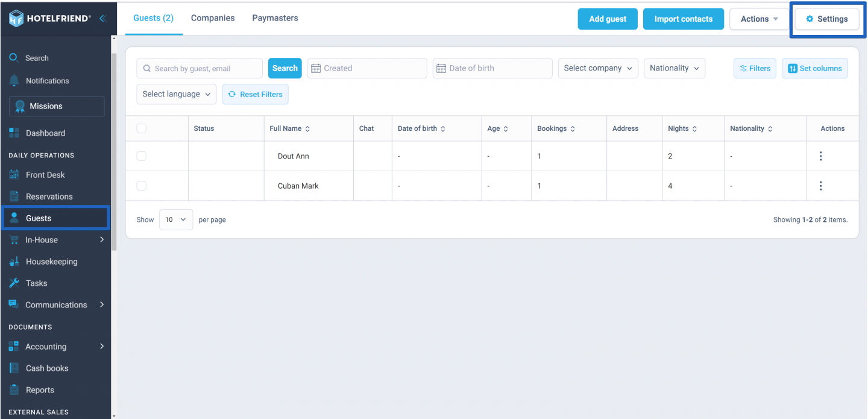The height and width of the screenshot is (419, 868).
Task: Open the Actions dropdown button
Action: click(x=759, y=19)
